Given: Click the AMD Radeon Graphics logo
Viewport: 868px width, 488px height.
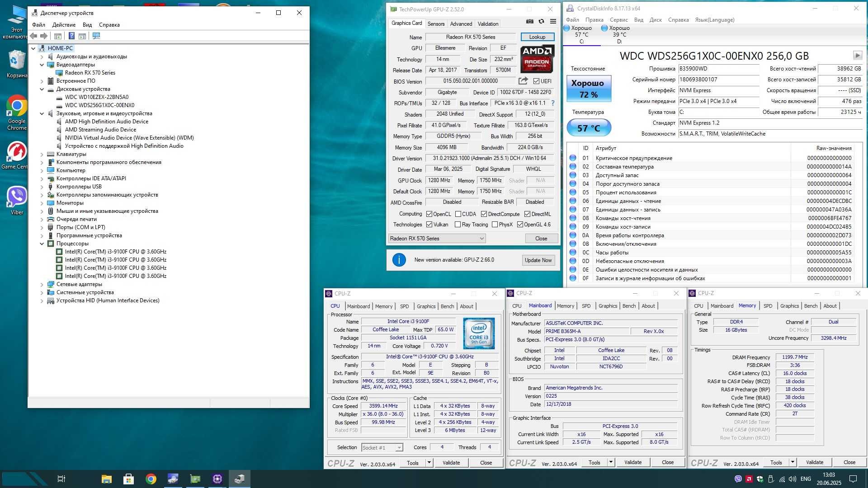Looking at the screenshot, I should pyautogui.click(x=537, y=59).
